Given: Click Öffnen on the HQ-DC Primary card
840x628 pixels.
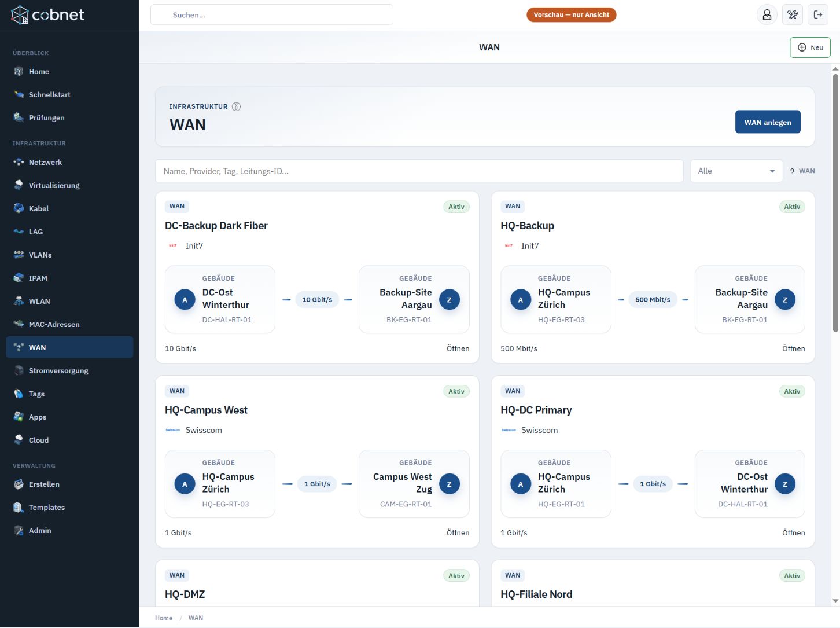Looking at the screenshot, I should click(x=793, y=533).
